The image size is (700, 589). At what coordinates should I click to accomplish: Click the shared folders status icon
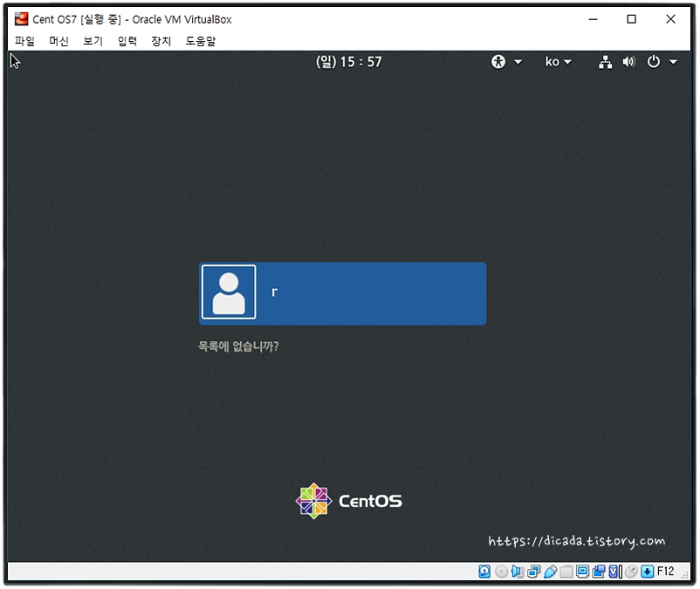point(566,572)
